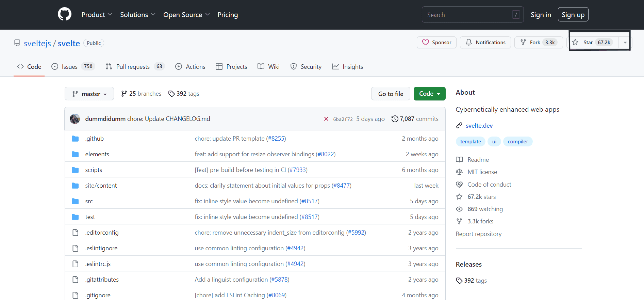Open the Insights tab
The height and width of the screenshot is (300, 644).
[x=347, y=67]
